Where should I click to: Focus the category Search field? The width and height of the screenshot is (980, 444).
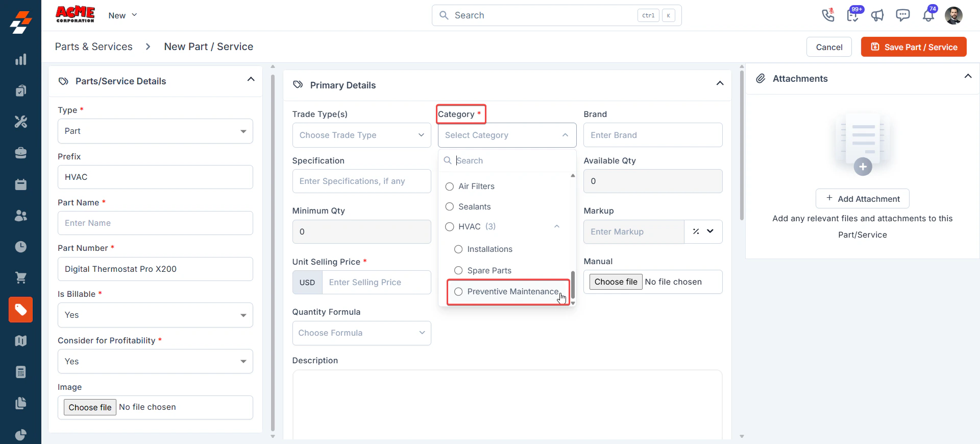tap(507, 160)
